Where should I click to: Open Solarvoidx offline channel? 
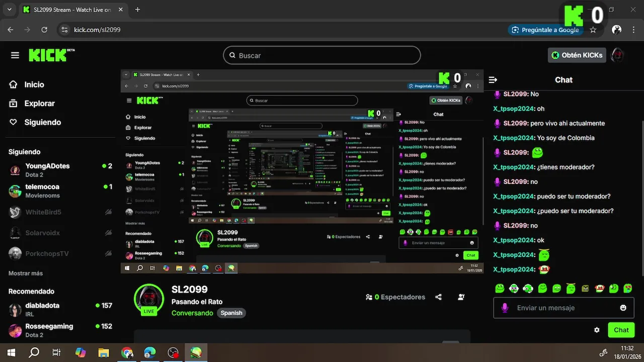coord(60,233)
